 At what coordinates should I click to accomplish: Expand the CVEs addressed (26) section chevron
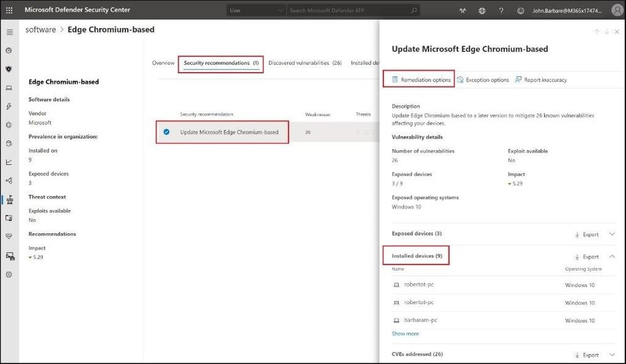point(612,355)
